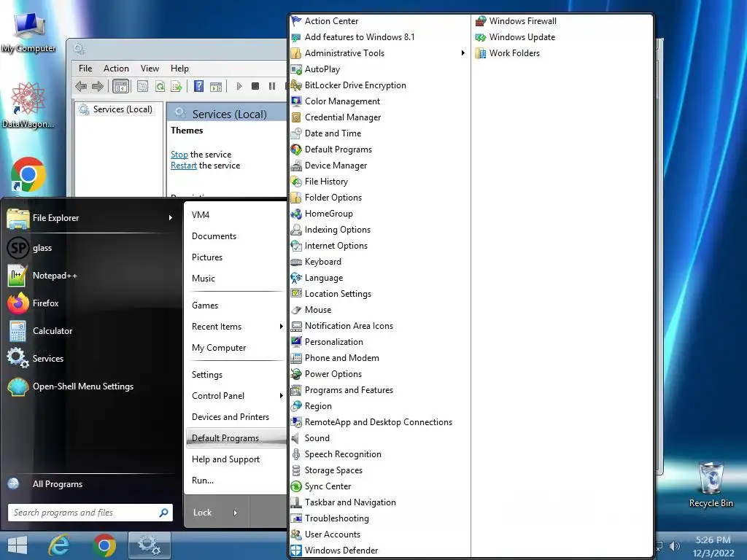This screenshot has width=747, height=560.
Task: Open Chrome from the taskbar
Action: click(x=104, y=545)
